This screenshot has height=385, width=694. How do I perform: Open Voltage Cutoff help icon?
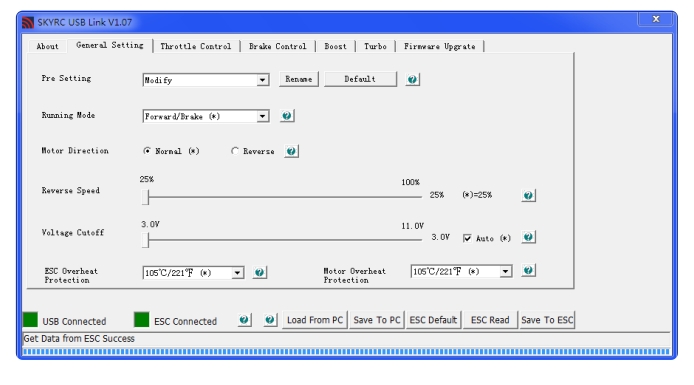coord(528,237)
